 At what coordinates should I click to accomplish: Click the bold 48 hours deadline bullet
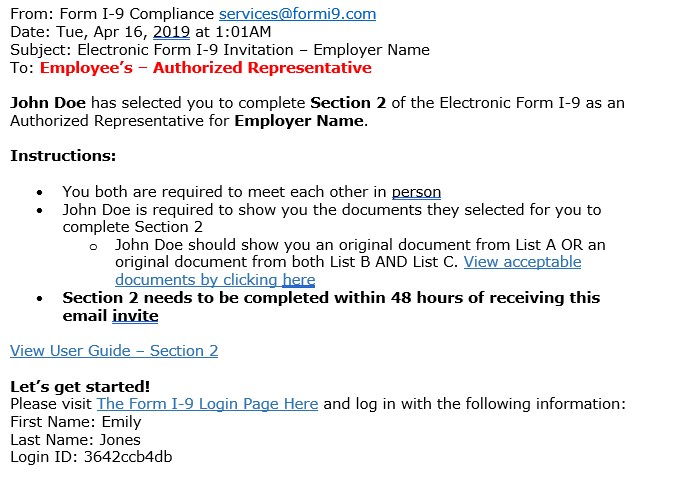point(330,298)
